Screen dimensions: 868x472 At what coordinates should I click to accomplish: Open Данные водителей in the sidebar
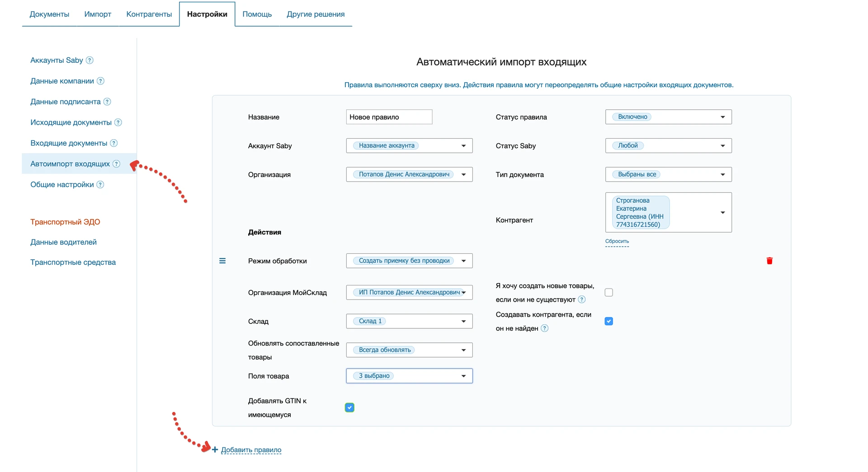point(63,242)
